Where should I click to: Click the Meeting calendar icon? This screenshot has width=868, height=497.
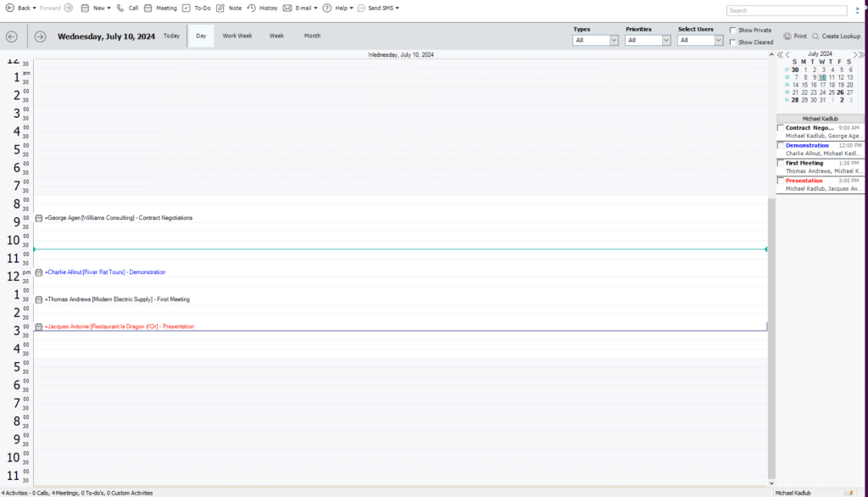pyautogui.click(x=147, y=8)
